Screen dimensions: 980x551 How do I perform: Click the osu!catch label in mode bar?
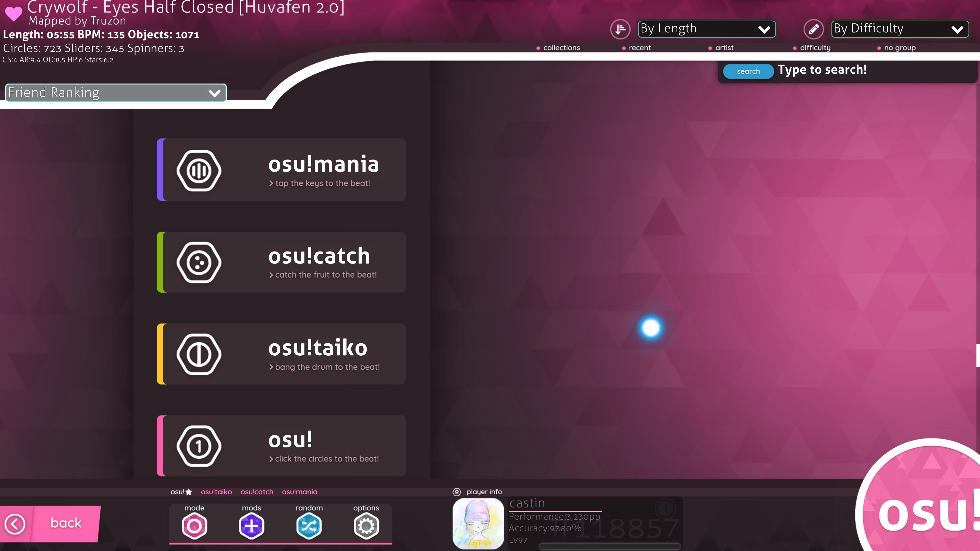[257, 492]
